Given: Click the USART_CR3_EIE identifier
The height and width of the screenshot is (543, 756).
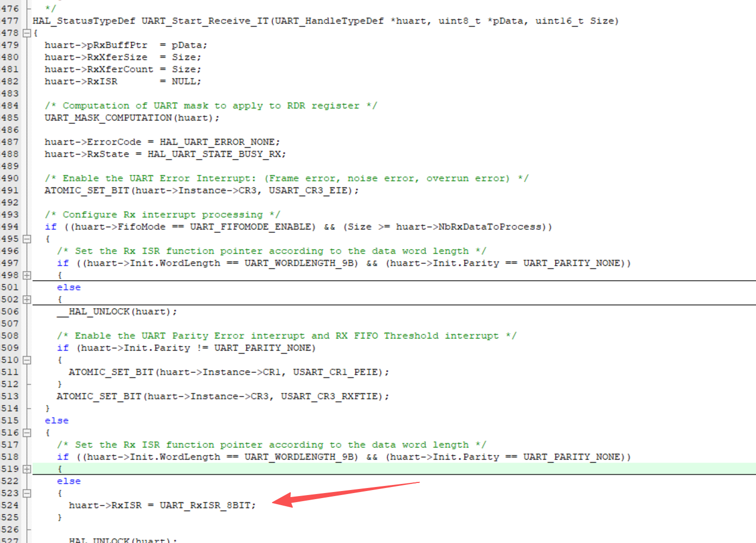Looking at the screenshot, I should tap(308, 190).
